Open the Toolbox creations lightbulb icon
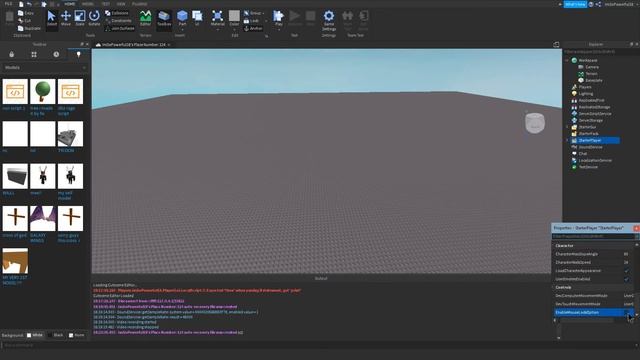Screen dimensions: 640x360 [x=78, y=54]
